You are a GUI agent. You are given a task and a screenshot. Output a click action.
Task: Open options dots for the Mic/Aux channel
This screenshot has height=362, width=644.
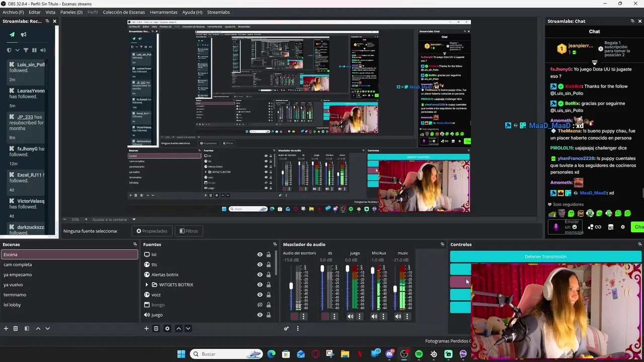tap(383, 316)
